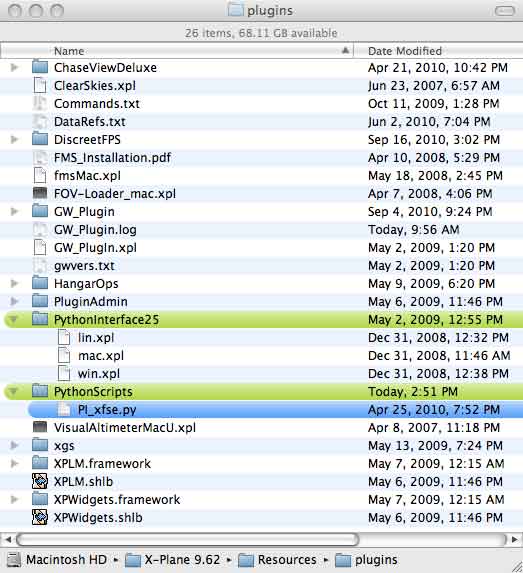This screenshot has height=573, width=523.
Task: Click the GW_Plugin.log file icon
Action: (40, 229)
